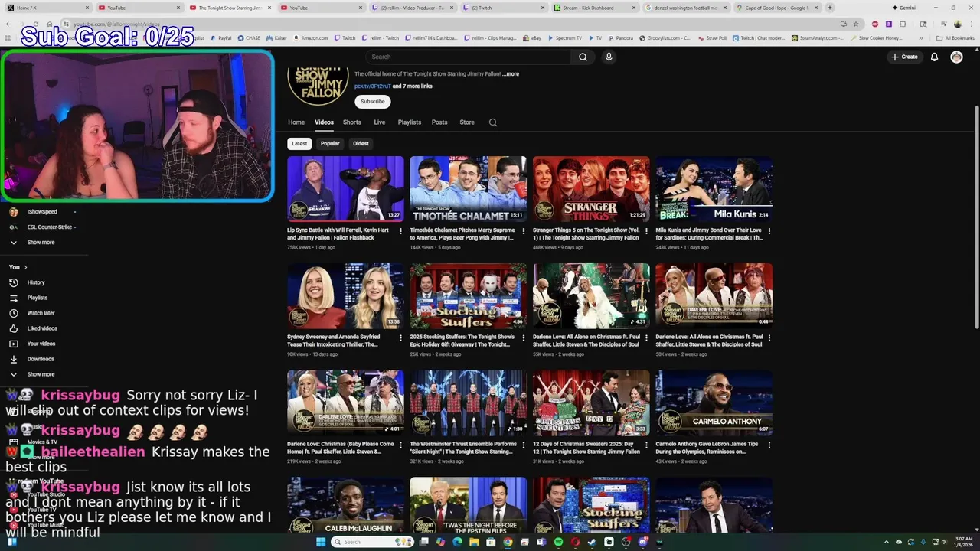Start voice search with the microphone icon

(609, 57)
